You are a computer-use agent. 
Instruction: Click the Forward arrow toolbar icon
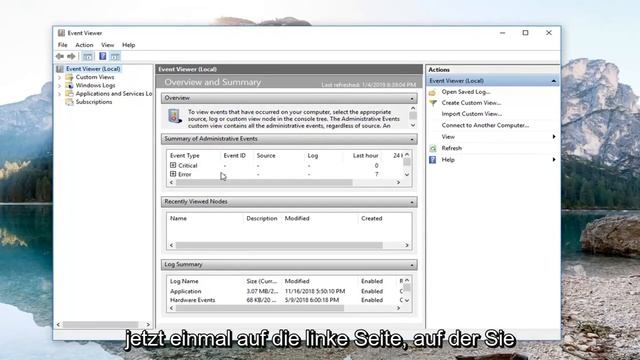point(71,56)
